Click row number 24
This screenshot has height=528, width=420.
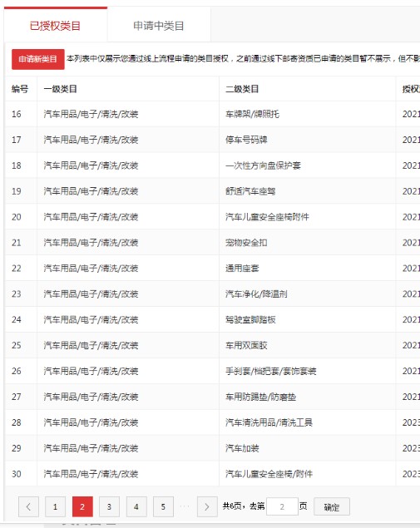point(17,319)
